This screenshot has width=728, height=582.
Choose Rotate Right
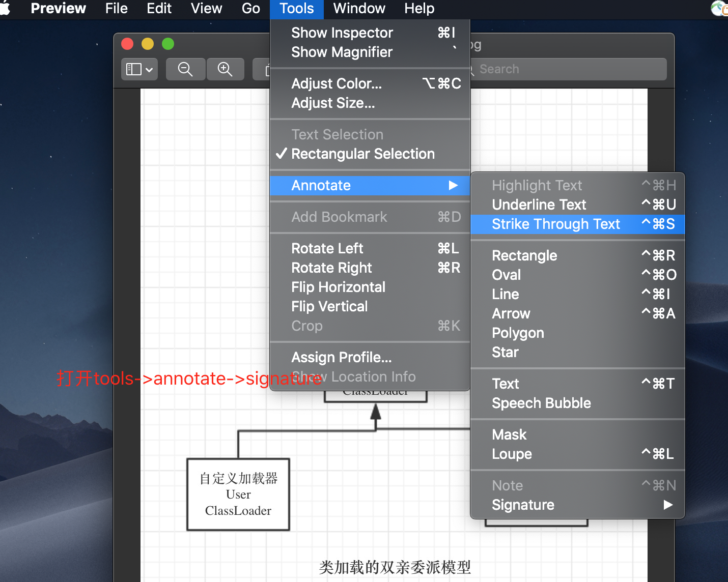click(370, 268)
